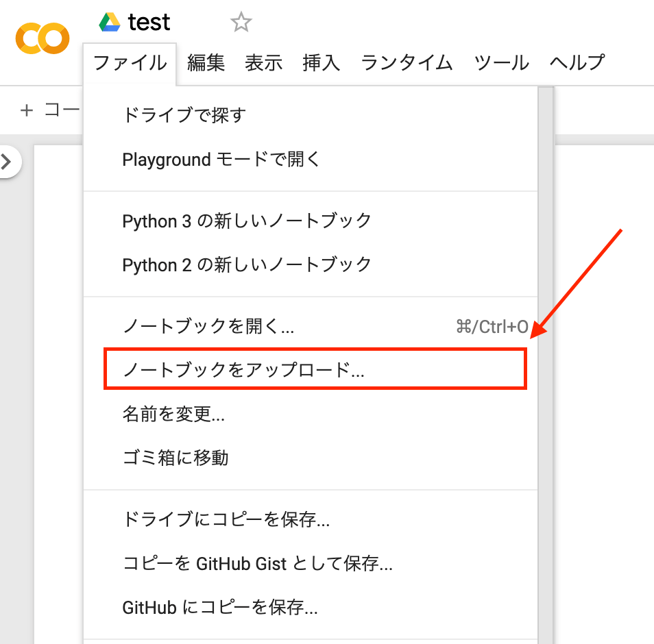This screenshot has height=644, width=654.
Task: Star the test notebook
Action: click(x=241, y=22)
